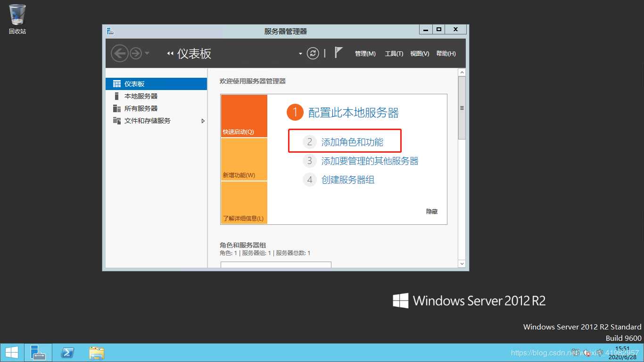Open the 视图(V) menu
Screen dimensions: 644x362
(420, 54)
